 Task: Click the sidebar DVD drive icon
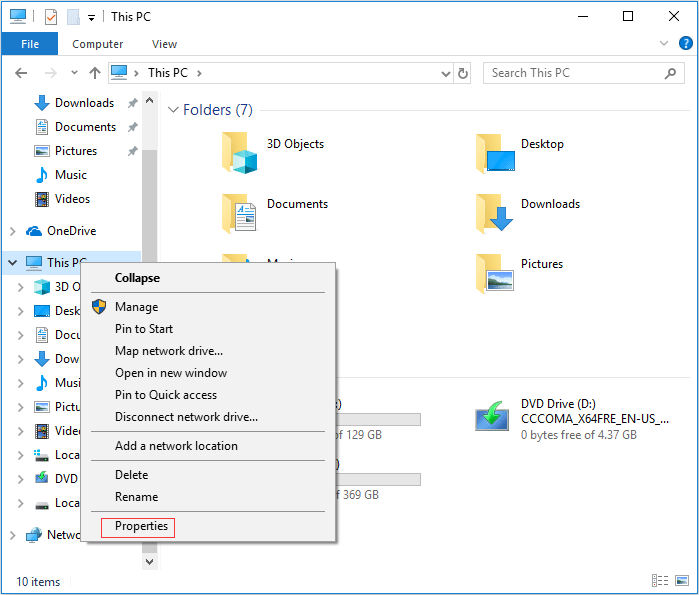pyautogui.click(x=42, y=478)
